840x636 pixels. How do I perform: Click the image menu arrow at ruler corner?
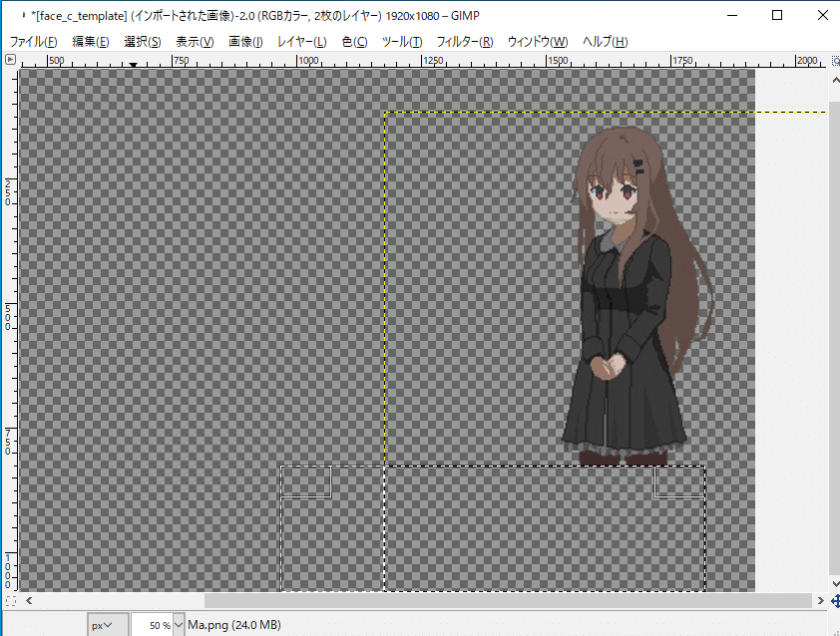pyautogui.click(x=10, y=60)
